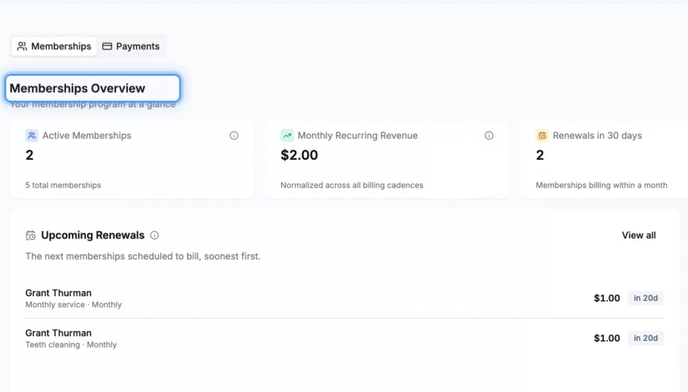Image resolution: width=688 pixels, height=392 pixels.
Task: Switch to the Memberships tab
Action: (54, 46)
